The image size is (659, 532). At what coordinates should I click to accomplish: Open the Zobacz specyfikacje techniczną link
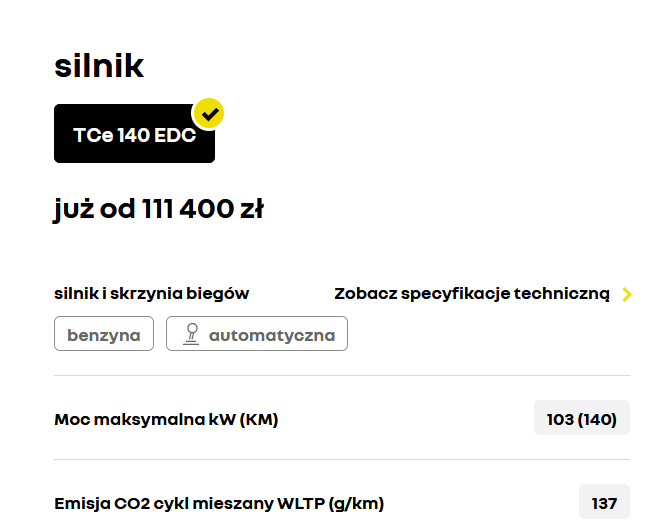(x=471, y=293)
